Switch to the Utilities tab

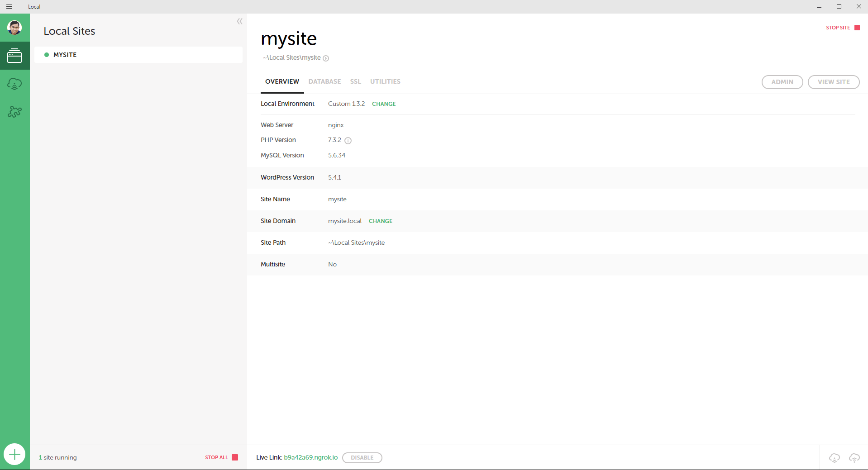pos(385,81)
